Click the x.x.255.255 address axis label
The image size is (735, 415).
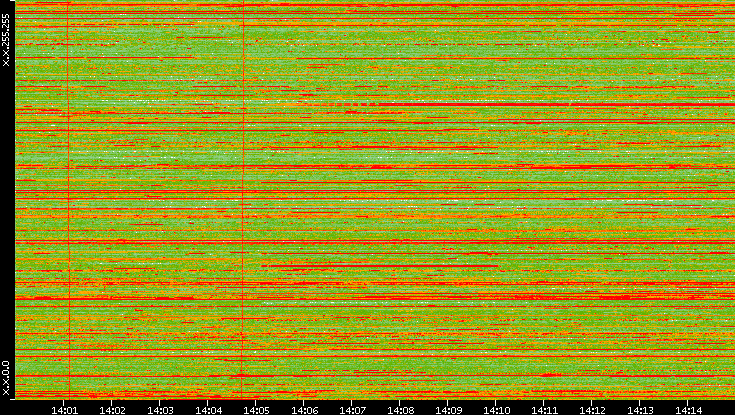[x=6, y=40]
